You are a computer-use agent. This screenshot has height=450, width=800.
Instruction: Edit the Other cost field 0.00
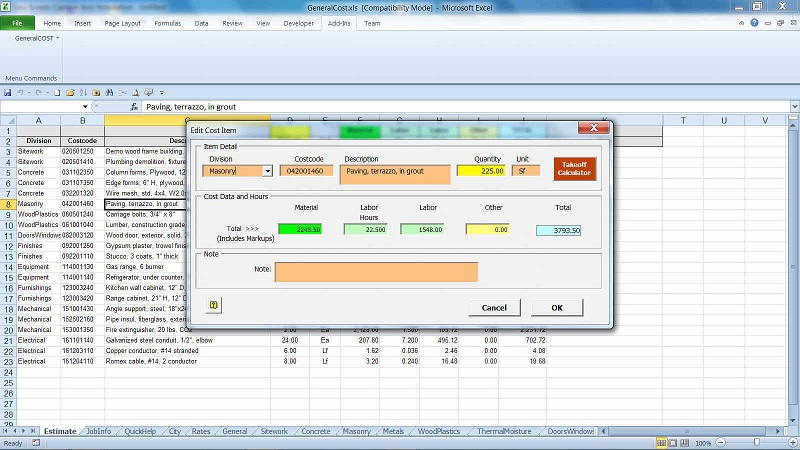point(487,230)
